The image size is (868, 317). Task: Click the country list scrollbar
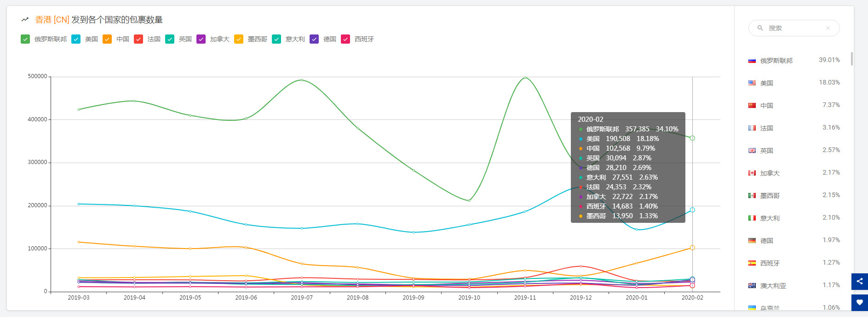851,59
